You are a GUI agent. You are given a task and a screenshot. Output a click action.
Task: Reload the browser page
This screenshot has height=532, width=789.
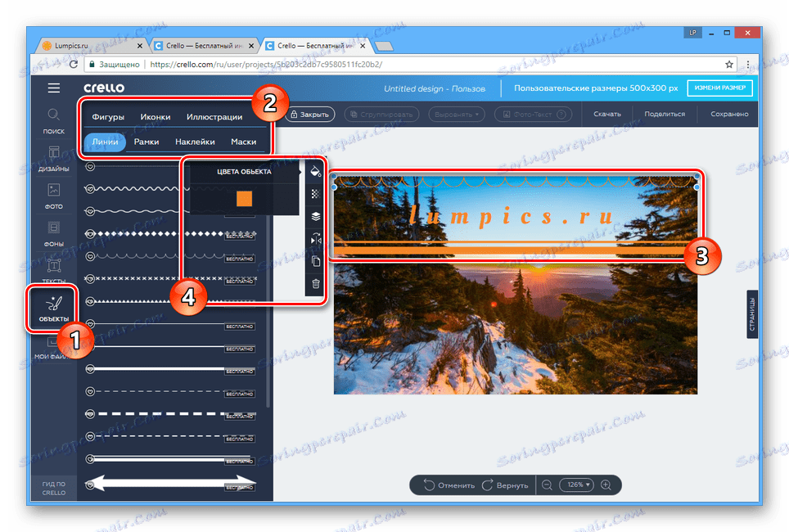(74, 65)
